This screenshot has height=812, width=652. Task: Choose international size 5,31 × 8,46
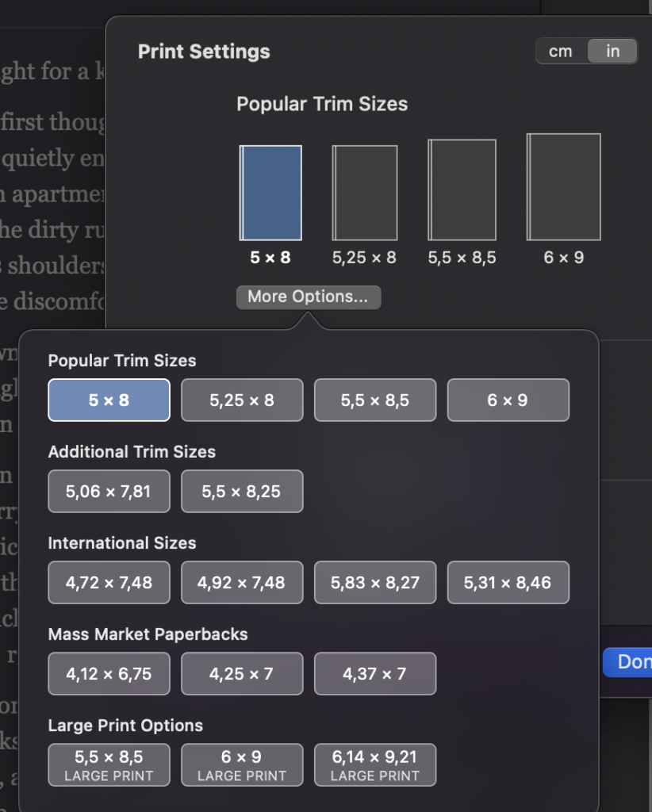coord(508,583)
